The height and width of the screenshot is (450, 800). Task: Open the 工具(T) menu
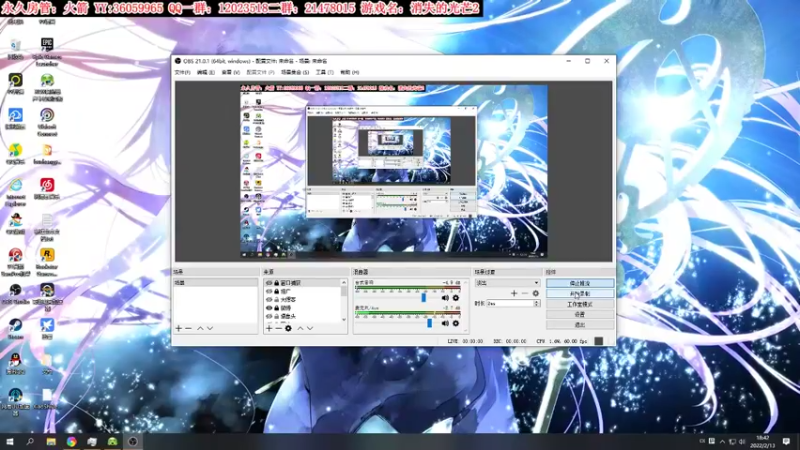(324, 72)
